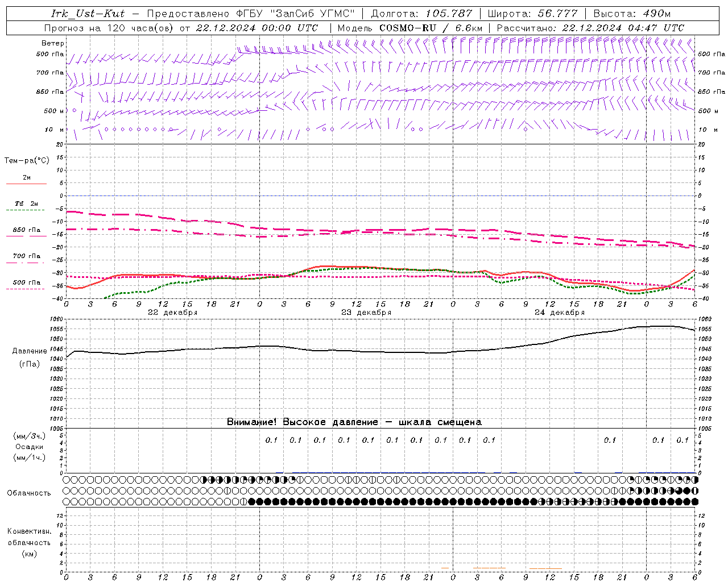Click the "Облачность" cloud cover label

pyautogui.click(x=29, y=493)
